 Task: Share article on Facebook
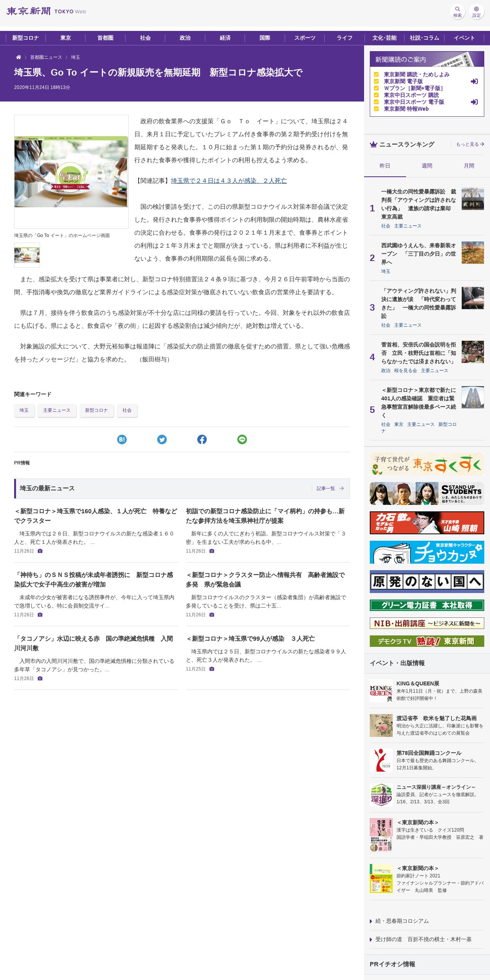[x=202, y=439]
